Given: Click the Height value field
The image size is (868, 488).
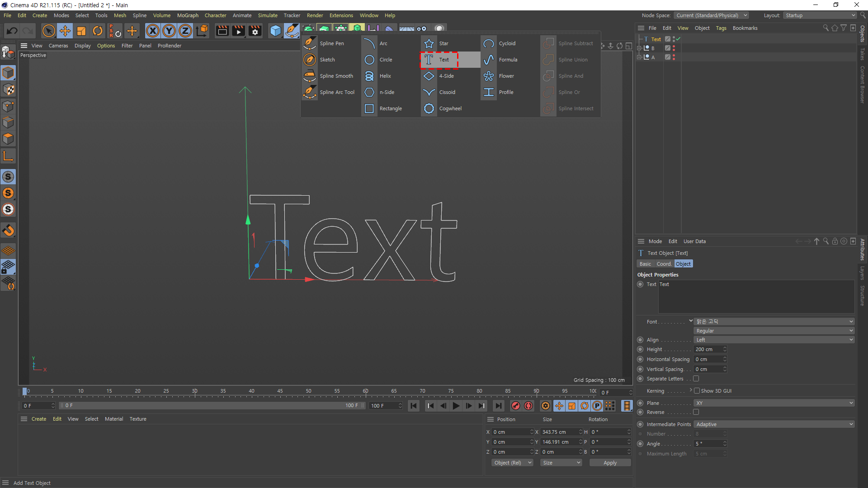Looking at the screenshot, I should pyautogui.click(x=708, y=349).
